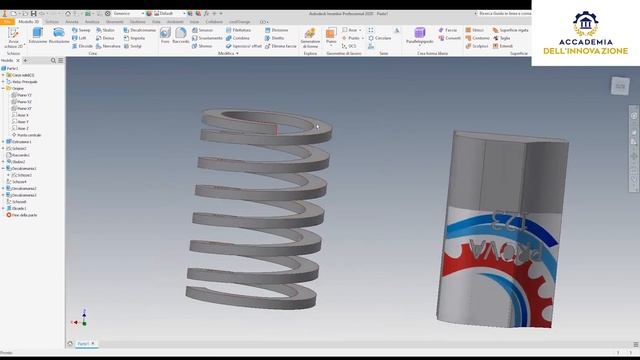
Task: Close the Modello browser panel
Action: pyautogui.click(x=18, y=60)
